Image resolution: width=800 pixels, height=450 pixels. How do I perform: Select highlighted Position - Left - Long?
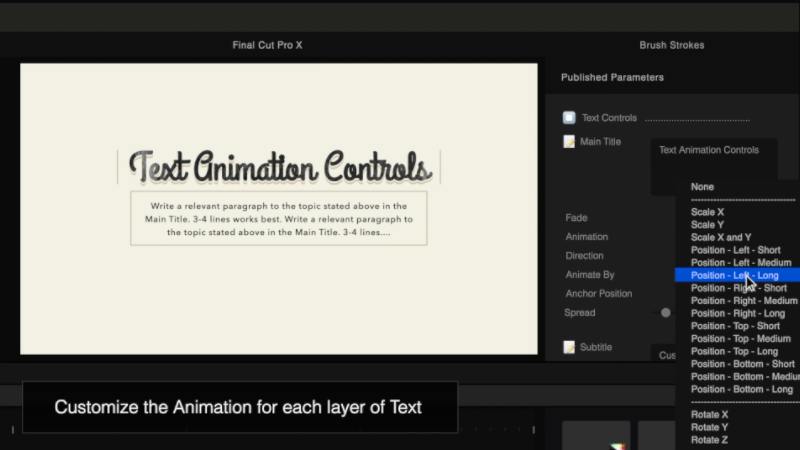coord(737,276)
